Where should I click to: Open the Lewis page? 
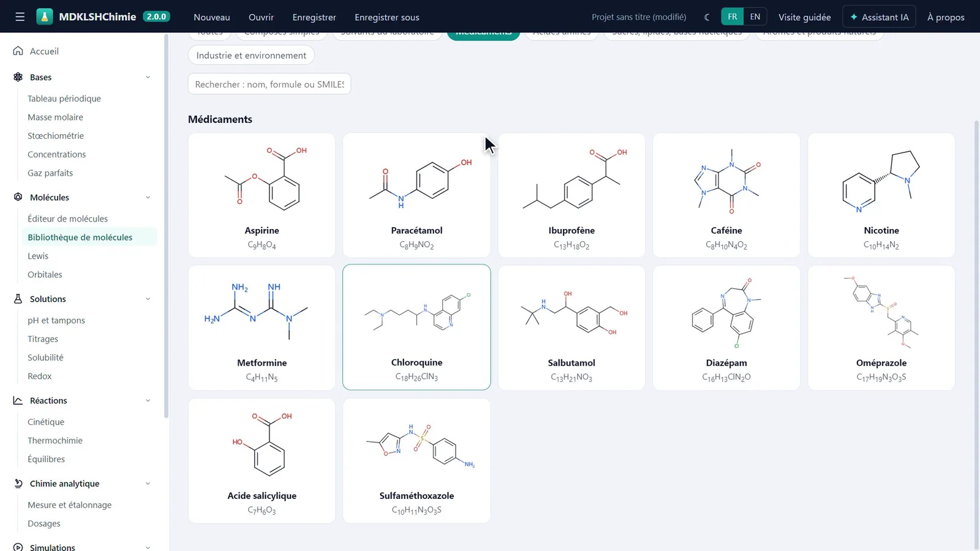click(x=38, y=256)
